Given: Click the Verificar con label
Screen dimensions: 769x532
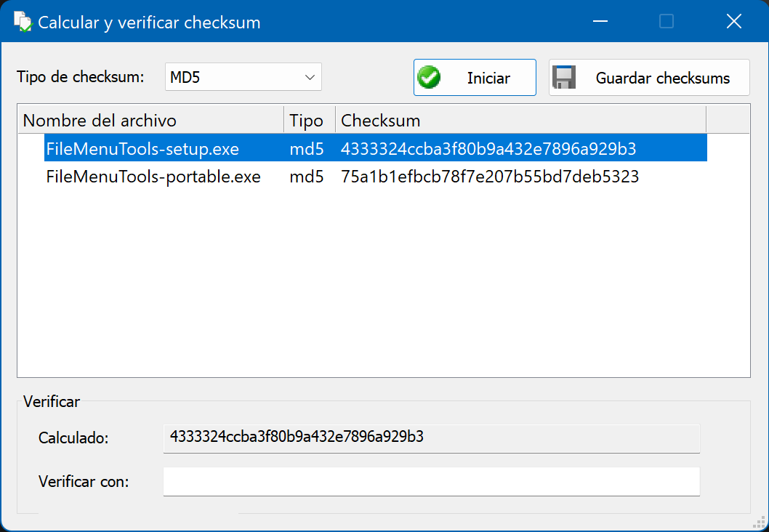Looking at the screenshot, I should pos(84,482).
